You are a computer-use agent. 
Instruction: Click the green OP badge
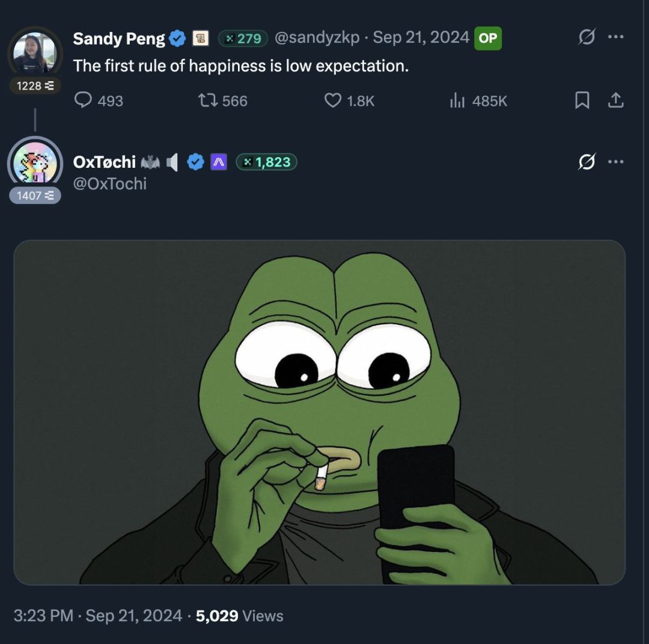pos(487,38)
